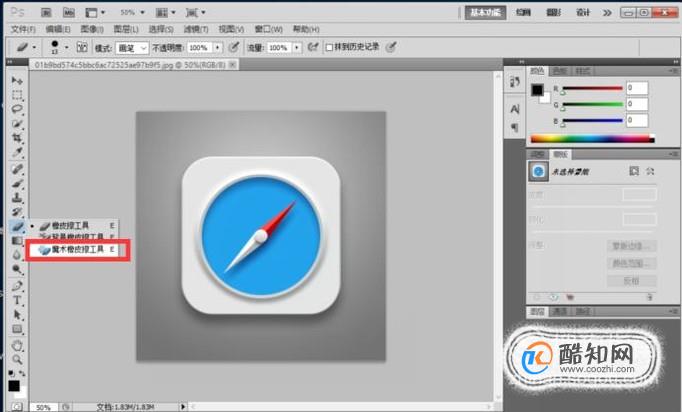Select the Dodge tool

(x=17, y=269)
